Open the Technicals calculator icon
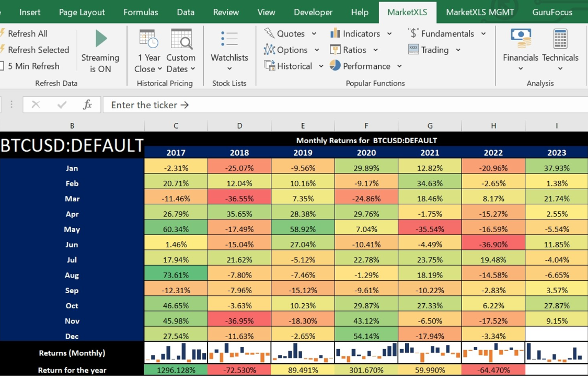The height and width of the screenshot is (392, 588). click(560, 39)
